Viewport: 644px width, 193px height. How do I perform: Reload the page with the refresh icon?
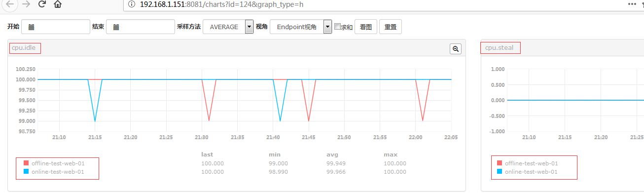click(x=42, y=4)
